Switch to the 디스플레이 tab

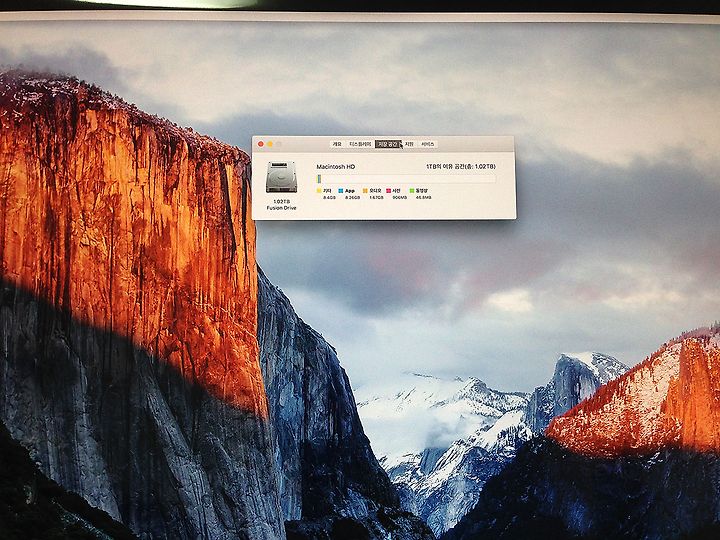[360, 144]
